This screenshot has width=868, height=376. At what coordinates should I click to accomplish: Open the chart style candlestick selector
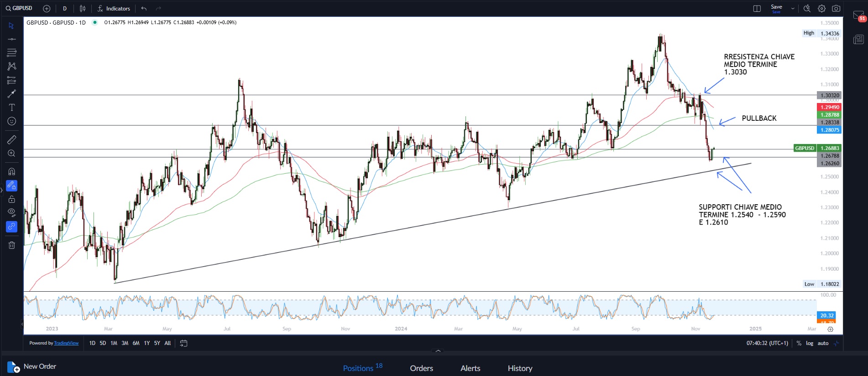point(83,9)
